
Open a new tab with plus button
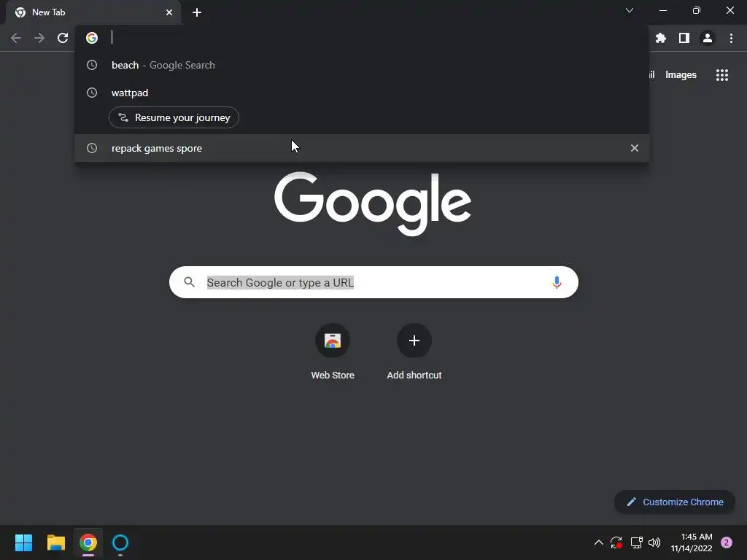(x=197, y=12)
